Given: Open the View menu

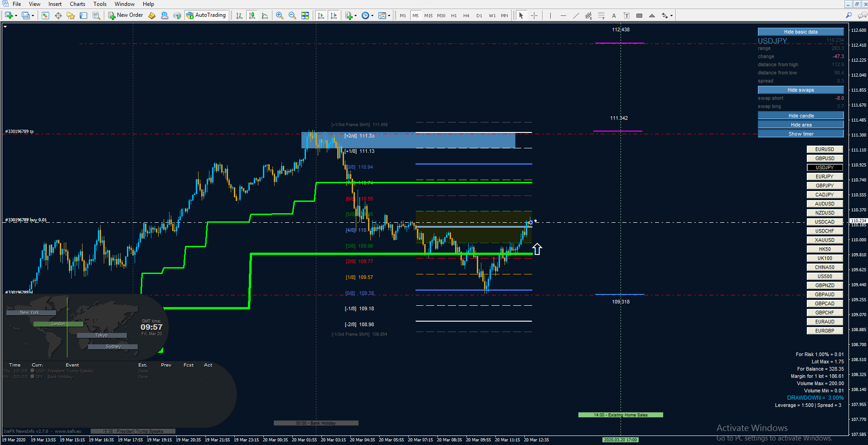Looking at the screenshot, I should point(34,4).
